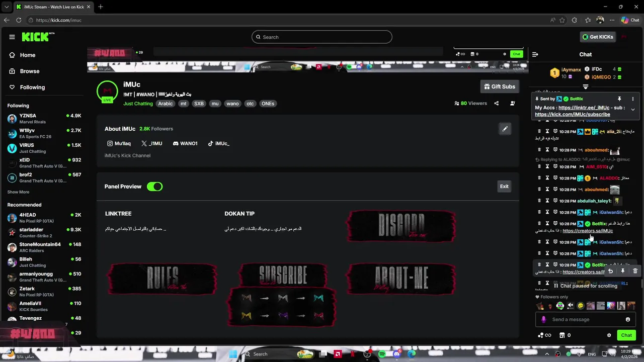Open recommended channel starladder
The image size is (644, 362).
pyautogui.click(x=44, y=233)
